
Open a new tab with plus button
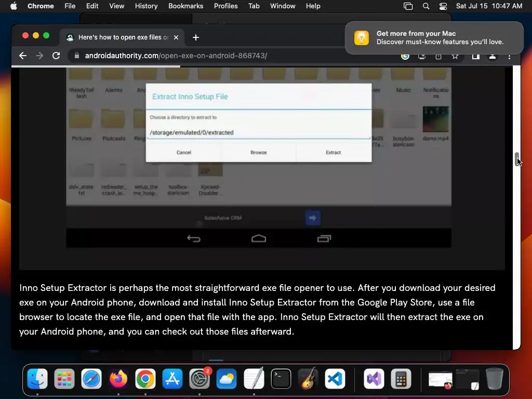[196, 37]
